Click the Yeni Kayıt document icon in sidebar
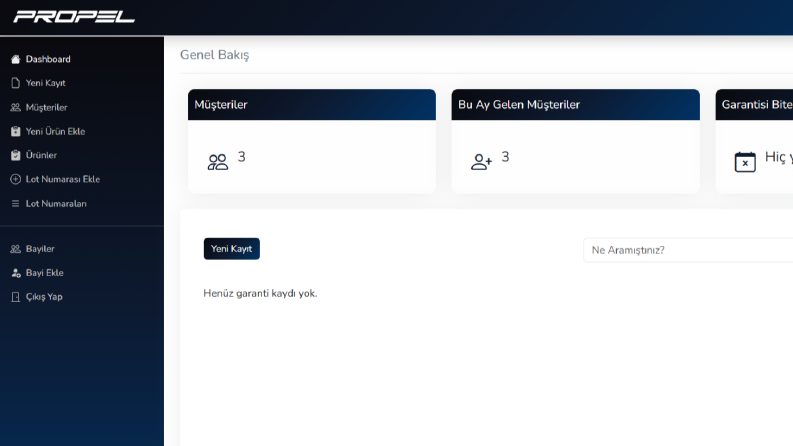Screen dimensions: 793x446 click(x=16, y=83)
